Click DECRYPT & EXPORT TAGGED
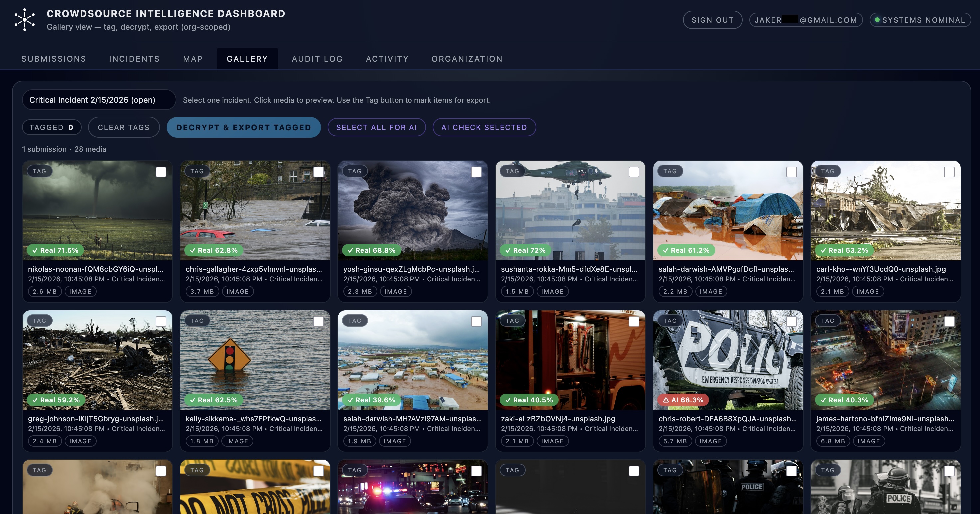 coord(244,127)
